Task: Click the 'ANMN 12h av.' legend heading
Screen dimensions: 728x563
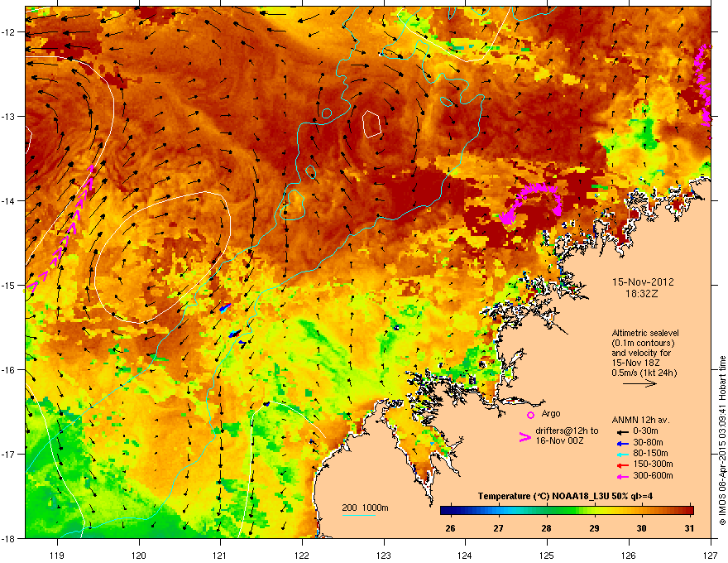Action: tap(640, 420)
